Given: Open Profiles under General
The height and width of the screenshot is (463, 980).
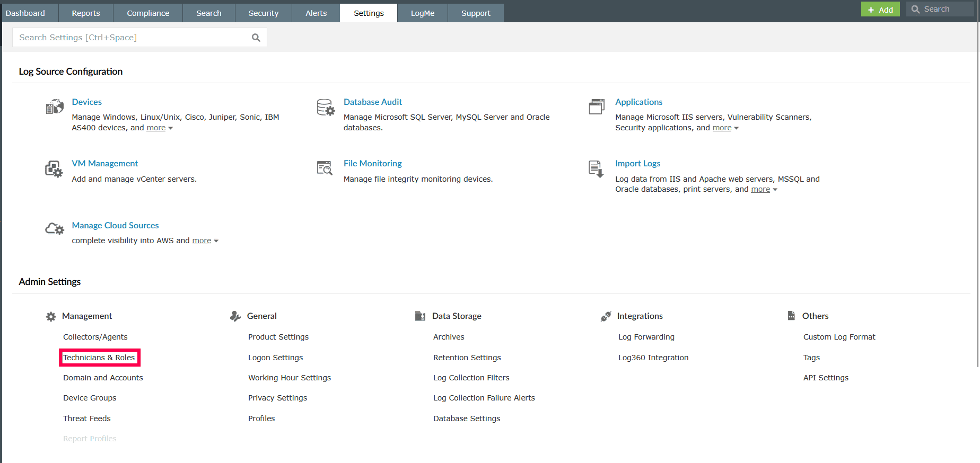Looking at the screenshot, I should [261, 419].
